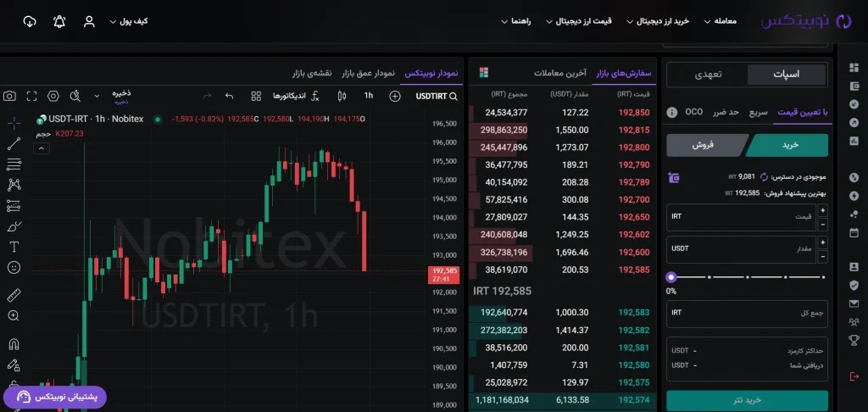Viewport: 868px width, 412px height.
Task: Take a chart snapshot with camera icon
Action: pyautogui.click(x=9, y=96)
